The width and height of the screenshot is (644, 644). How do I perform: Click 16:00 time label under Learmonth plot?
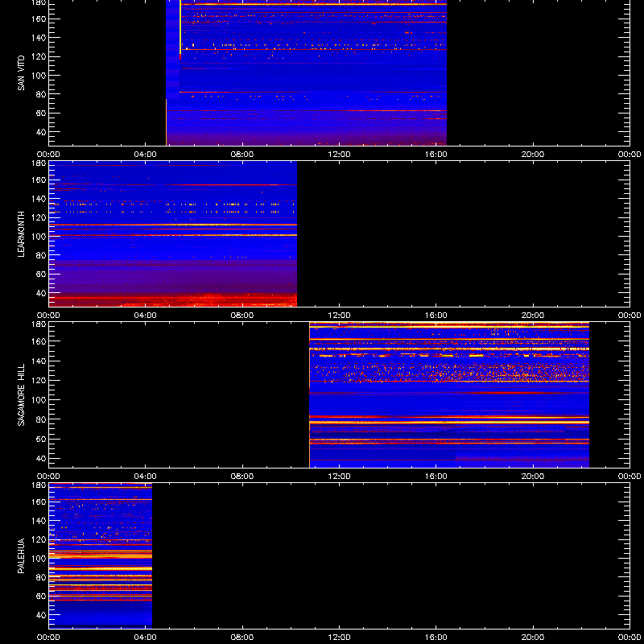(x=436, y=316)
